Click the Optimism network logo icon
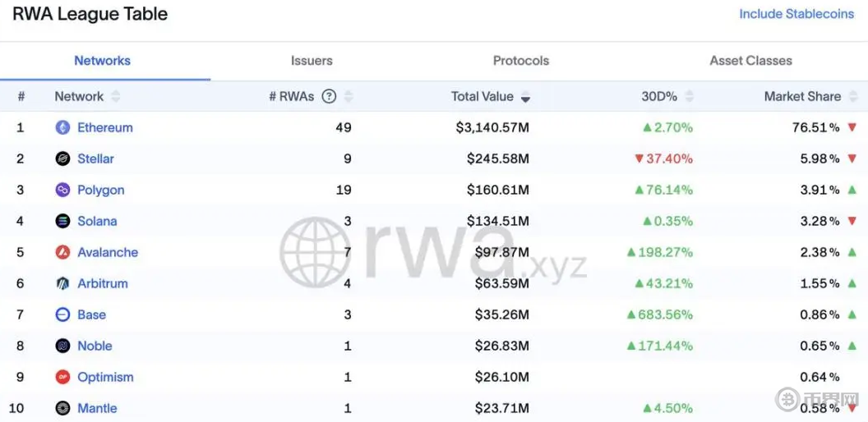This screenshot has height=422, width=868. coord(62,377)
